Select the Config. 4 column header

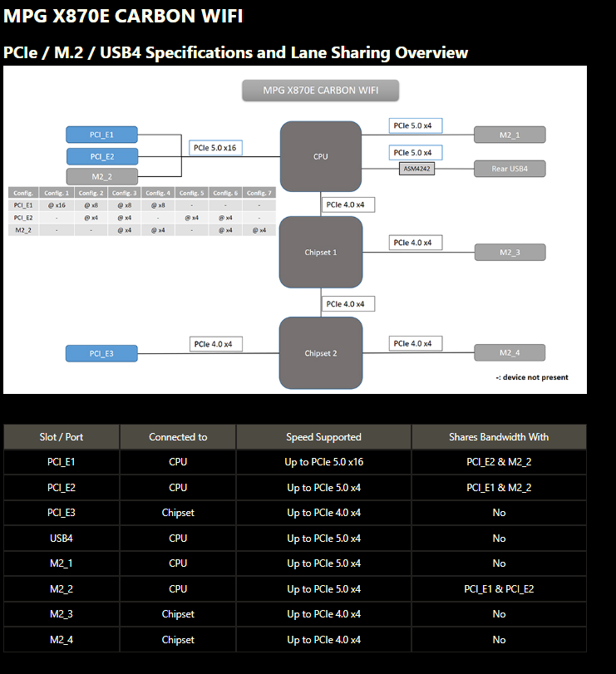(158, 193)
